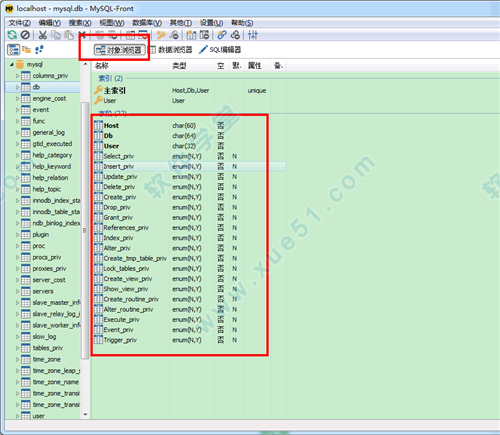
Task: Select the gtid_executed table in tree
Action: tap(52, 144)
